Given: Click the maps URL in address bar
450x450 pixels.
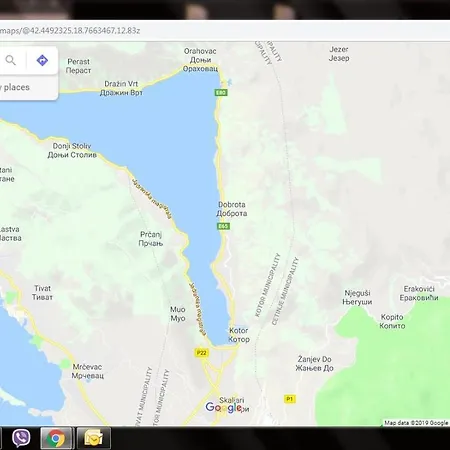Looking at the screenshot, I should pyautogui.click(x=70, y=31).
